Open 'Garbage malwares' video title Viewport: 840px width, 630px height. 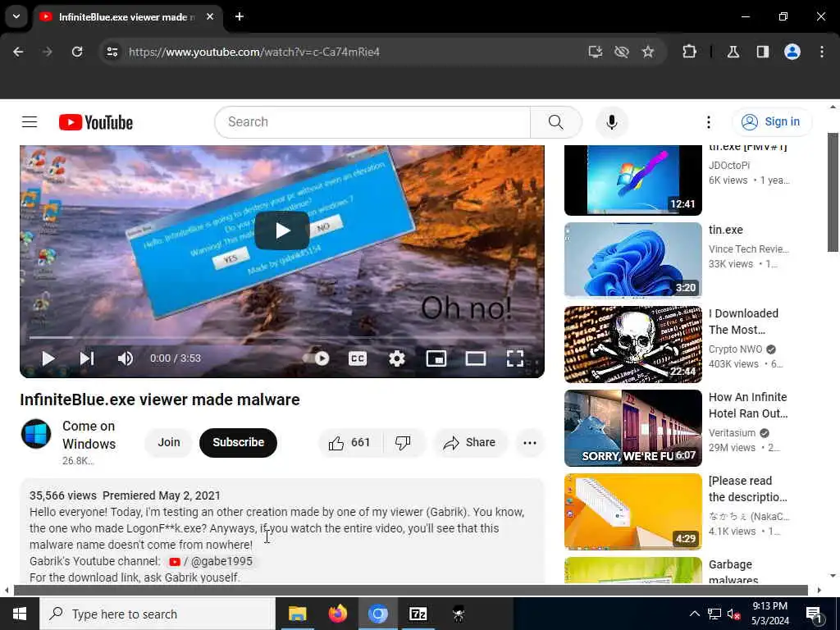pos(733,571)
